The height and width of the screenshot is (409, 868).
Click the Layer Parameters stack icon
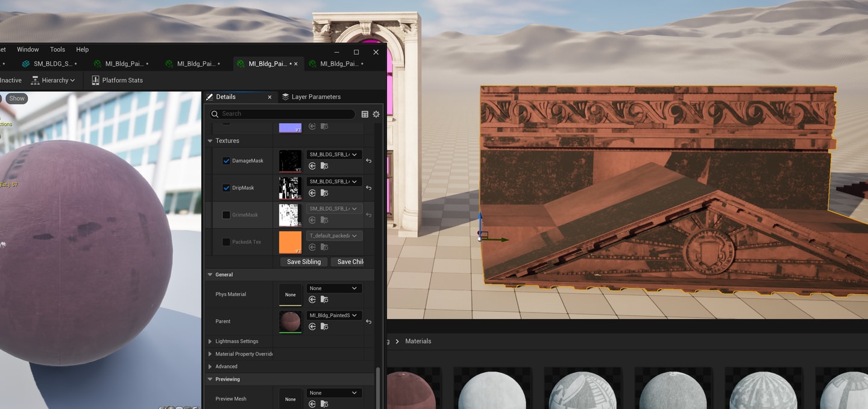[x=286, y=97]
